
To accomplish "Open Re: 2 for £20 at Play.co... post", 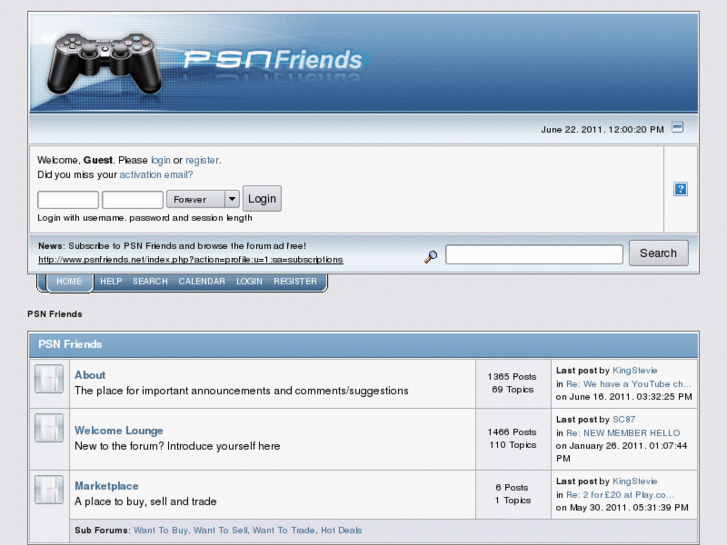I will pos(620,495).
